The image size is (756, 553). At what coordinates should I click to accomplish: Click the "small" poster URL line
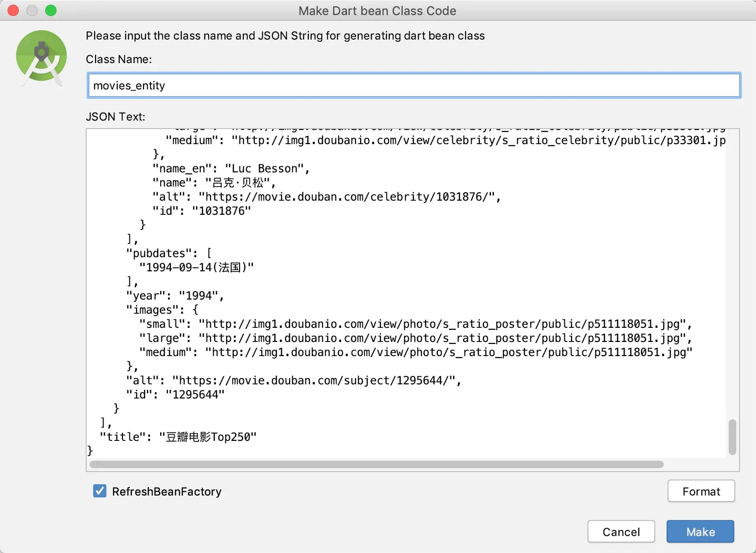[415, 324]
